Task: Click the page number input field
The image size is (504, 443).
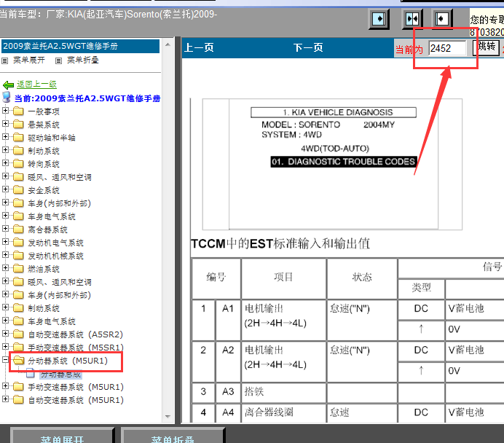Action: click(447, 48)
